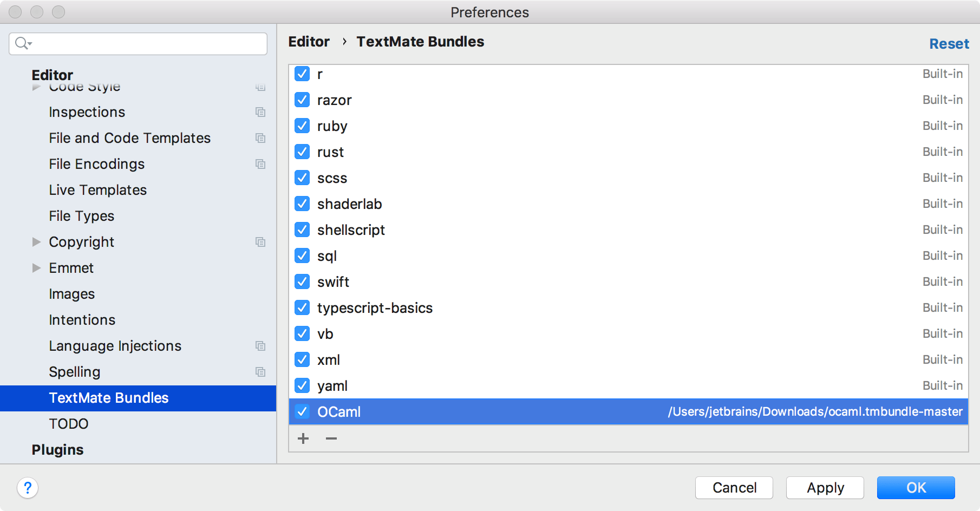Type in the settings search field

pyautogui.click(x=137, y=44)
